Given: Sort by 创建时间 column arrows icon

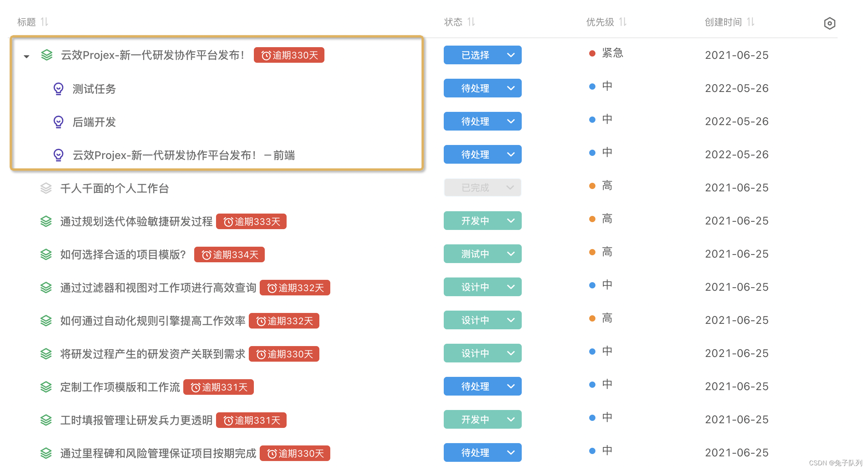Looking at the screenshot, I should point(751,22).
